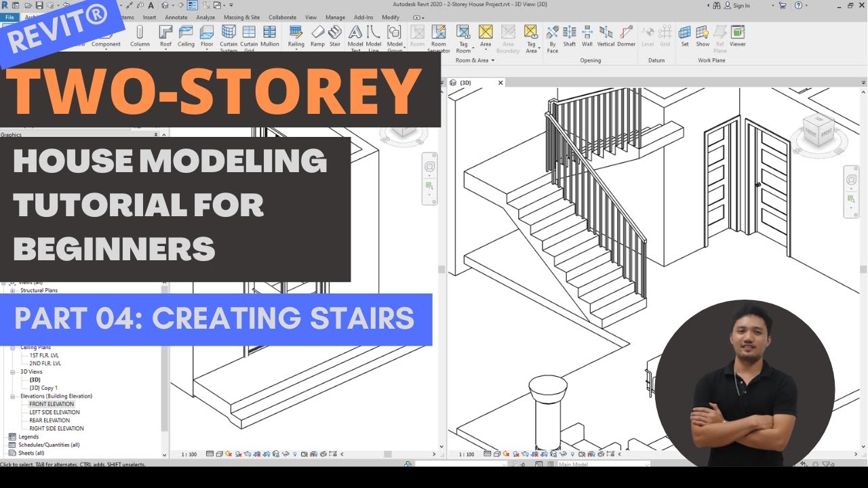
Task: Select the Stair tool in the ribbon
Action: [x=335, y=36]
